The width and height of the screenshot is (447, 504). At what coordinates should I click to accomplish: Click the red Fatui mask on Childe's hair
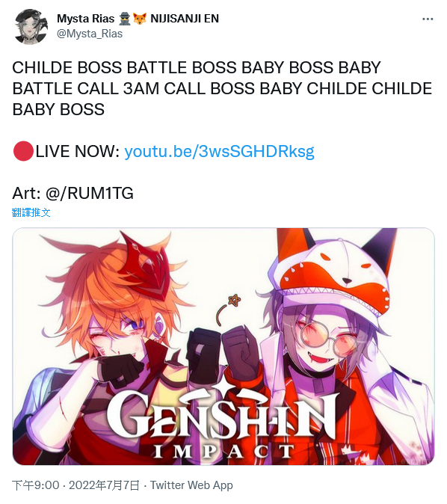coord(147,267)
